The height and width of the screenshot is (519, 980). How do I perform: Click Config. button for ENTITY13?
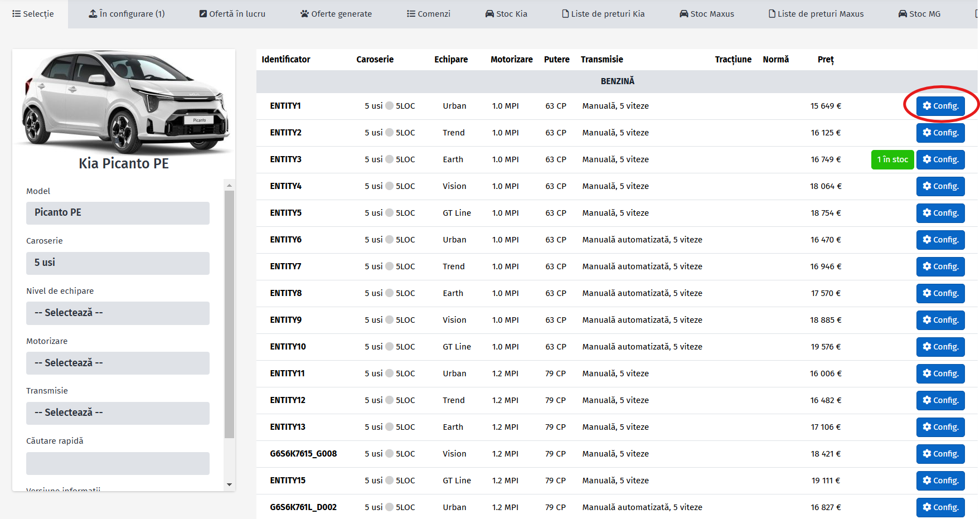click(x=940, y=427)
